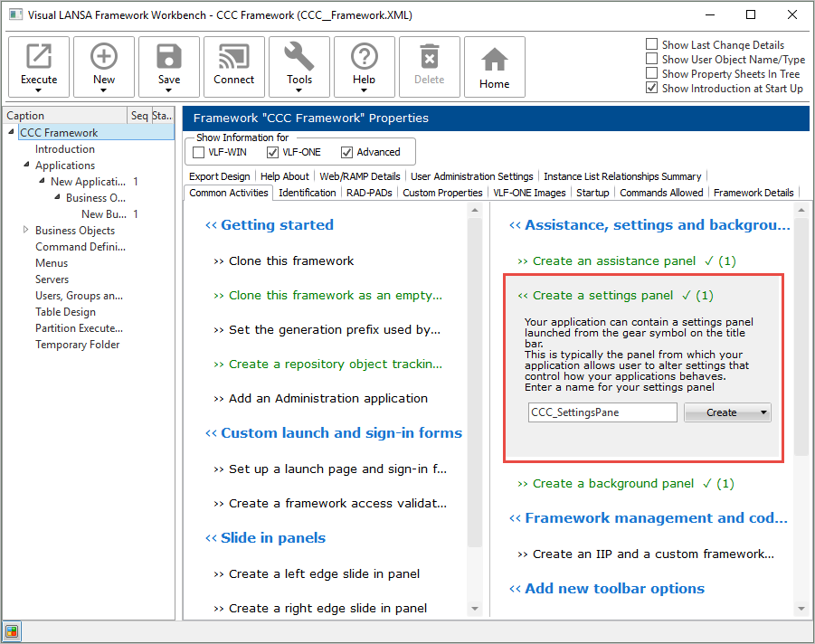Open the Web/RAMP Details tab
Image resolution: width=815 pixels, height=644 pixels.
tap(359, 176)
